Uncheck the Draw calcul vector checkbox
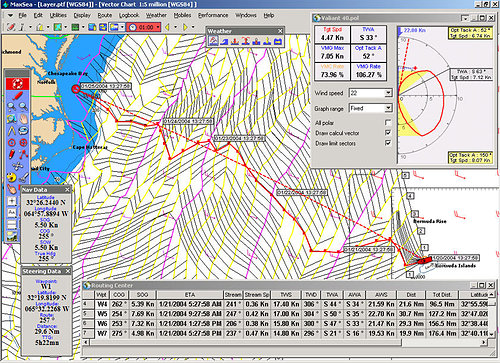 click(x=388, y=133)
